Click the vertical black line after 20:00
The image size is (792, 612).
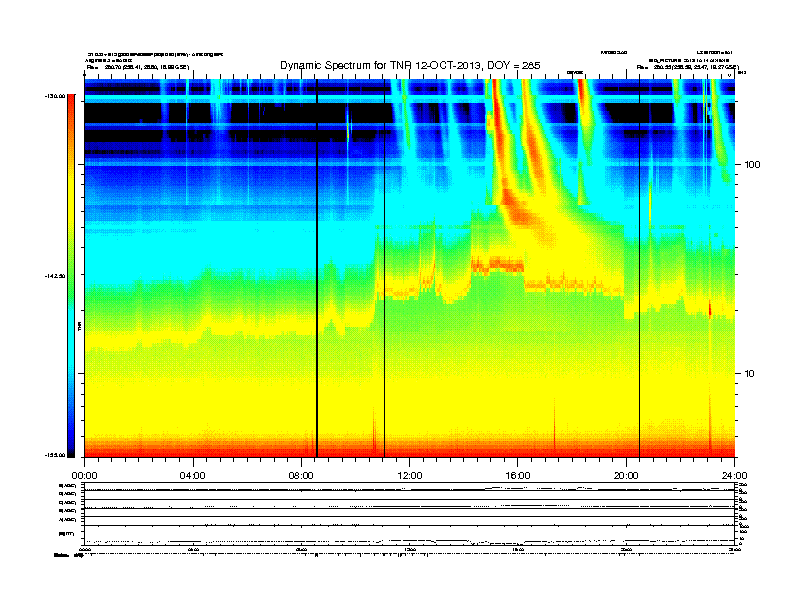click(639, 268)
